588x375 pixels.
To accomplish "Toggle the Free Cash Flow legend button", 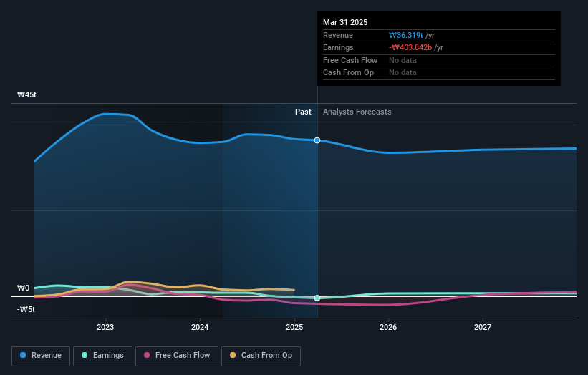I will 177,356.
